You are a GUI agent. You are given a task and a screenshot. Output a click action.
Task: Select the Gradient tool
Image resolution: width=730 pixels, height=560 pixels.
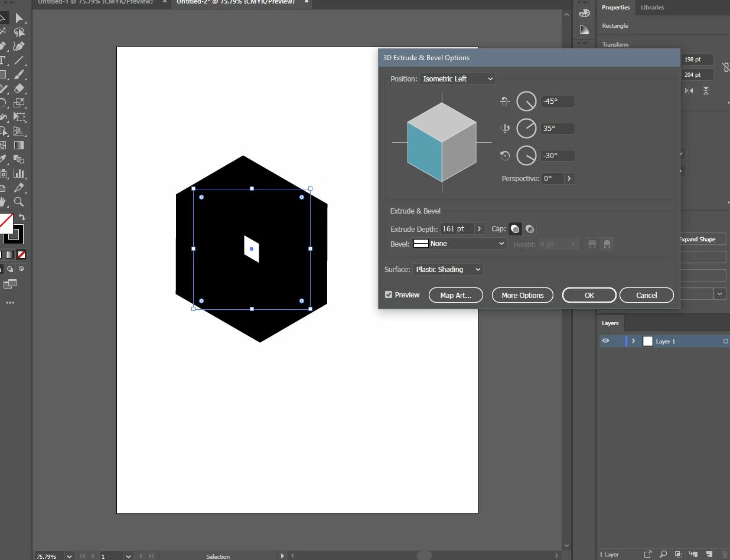tap(19, 145)
